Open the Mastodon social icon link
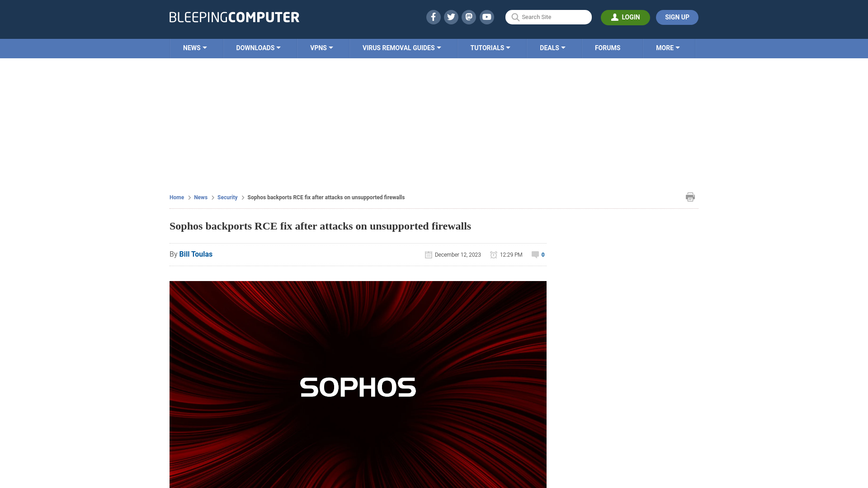868x488 pixels. pyautogui.click(x=469, y=17)
